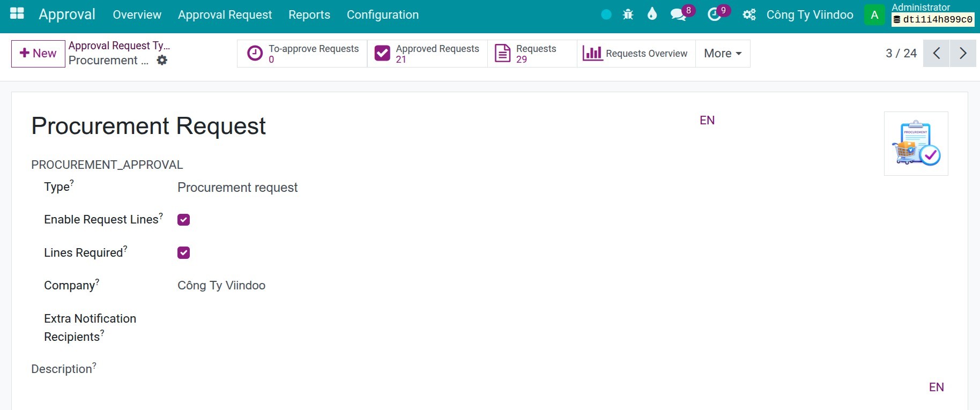Click the teal status circle indicator
The height and width of the screenshot is (410, 980).
(x=606, y=14)
